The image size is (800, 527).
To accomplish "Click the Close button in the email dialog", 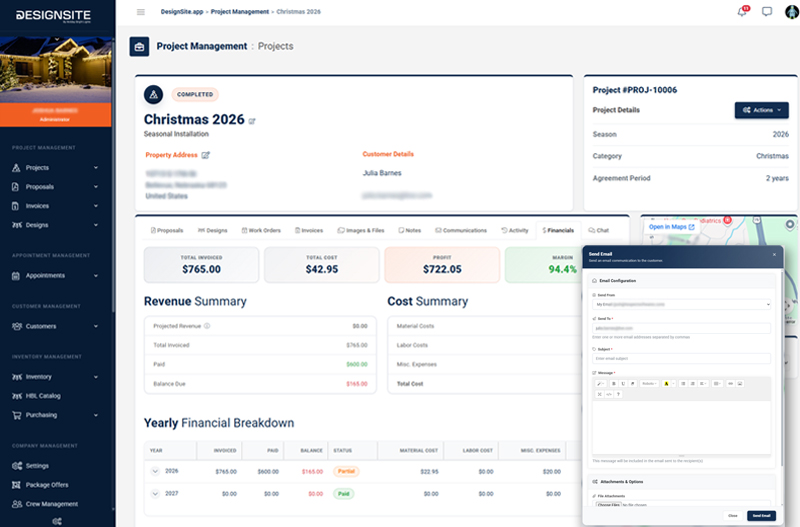I will pyautogui.click(x=733, y=516).
